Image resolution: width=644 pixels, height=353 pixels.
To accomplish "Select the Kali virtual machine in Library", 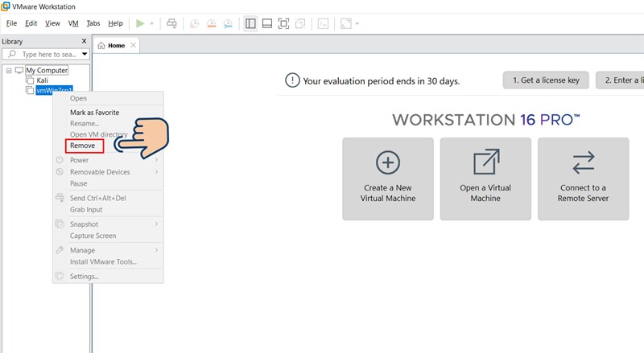I will [43, 80].
